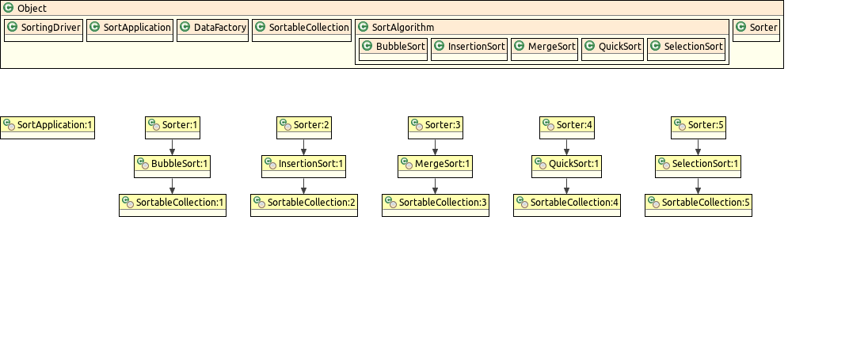Select the QuickSort class in SortAlgorithm
This screenshot has width=868, height=357.
(x=612, y=47)
